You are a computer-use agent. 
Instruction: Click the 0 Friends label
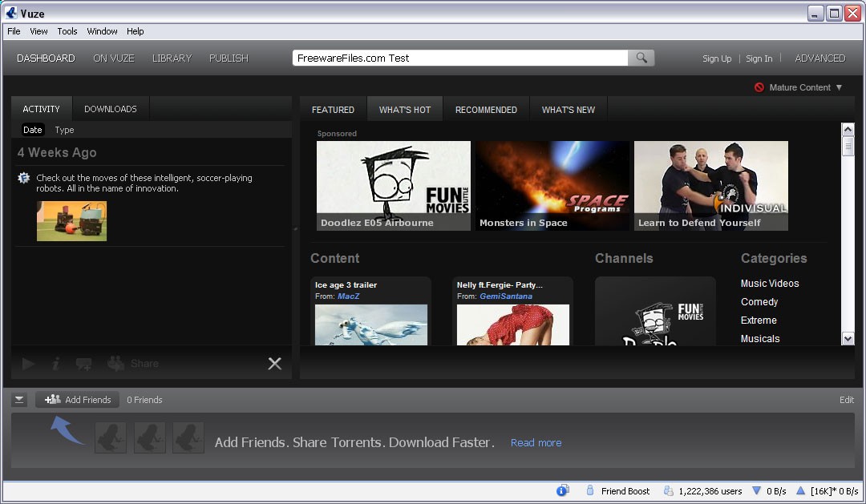pyautogui.click(x=144, y=400)
